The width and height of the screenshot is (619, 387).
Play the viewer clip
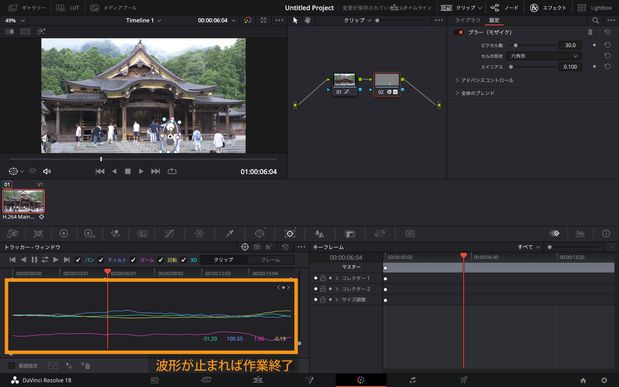click(x=141, y=171)
